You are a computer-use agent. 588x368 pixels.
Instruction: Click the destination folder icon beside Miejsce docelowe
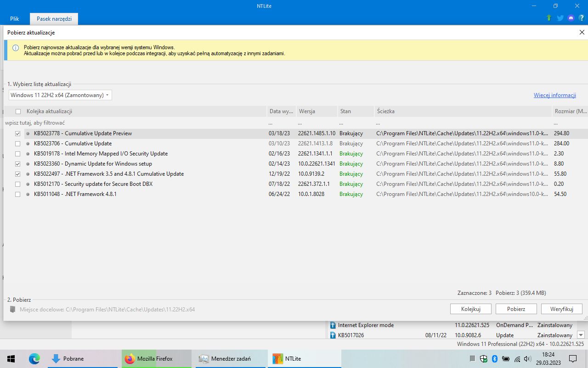[12, 309]
